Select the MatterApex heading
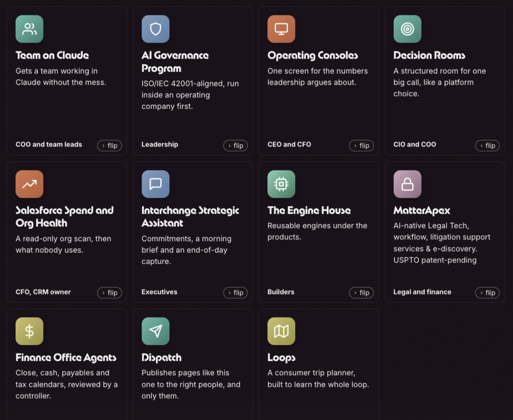513x420 pixels. coord(422,210)
